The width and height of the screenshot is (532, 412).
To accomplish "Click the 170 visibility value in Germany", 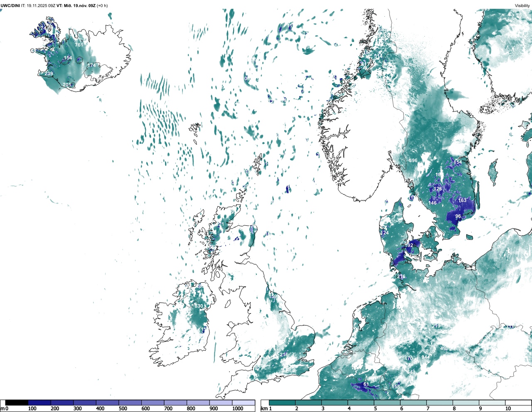I will coord(409,358).
